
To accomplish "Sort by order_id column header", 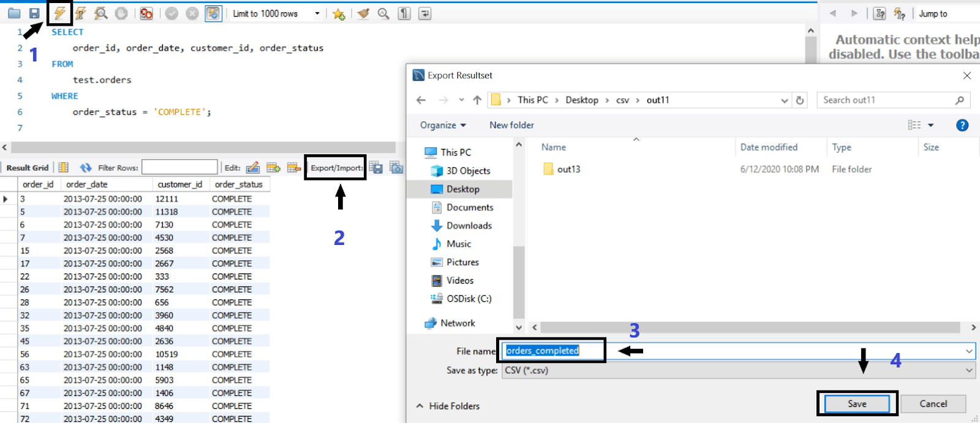I will click(39, 184).
